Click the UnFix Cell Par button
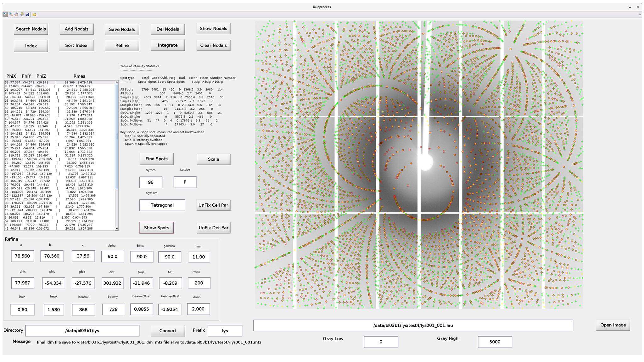The width and height of the screenshot is (644, 362). click(x=213, y=205)
